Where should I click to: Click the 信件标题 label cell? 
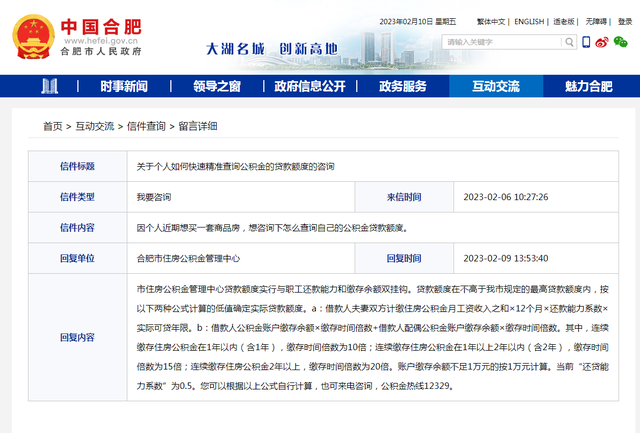click(x=78, y=166)
